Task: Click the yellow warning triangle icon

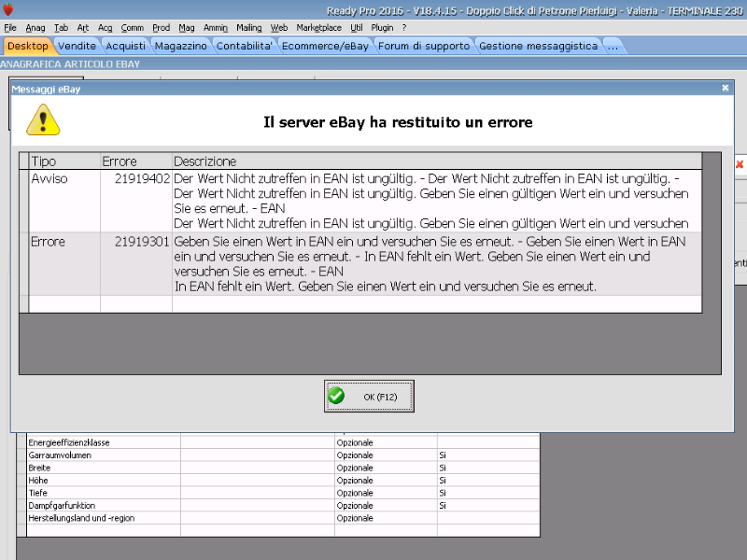Action: coord(43,120)
